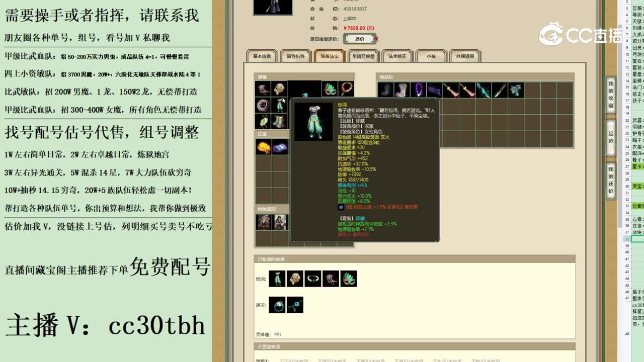This screenshot has width=644, height=362.
Task: Select the boots equipment icon
Action: pyautogui.click(x=279, y=122)
